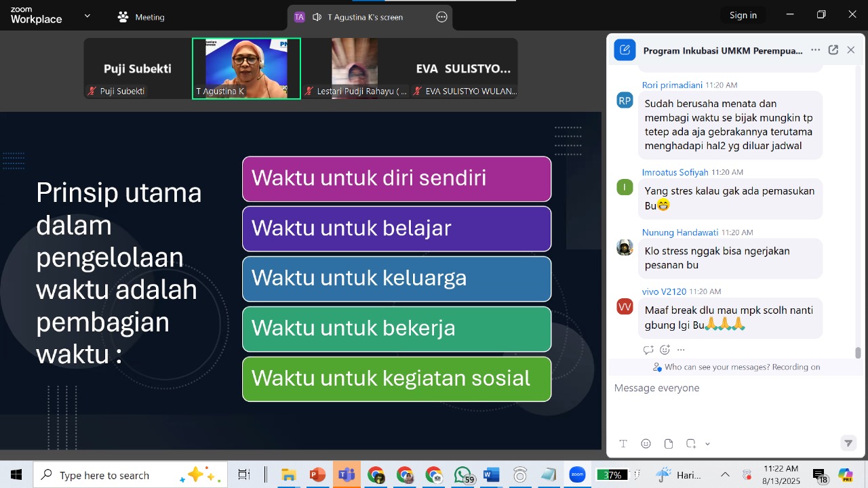Image resolution: width=868 pixels, height=488 pixels.
Task: Pop out the chat panel window
Action: (x=833, y=50)
